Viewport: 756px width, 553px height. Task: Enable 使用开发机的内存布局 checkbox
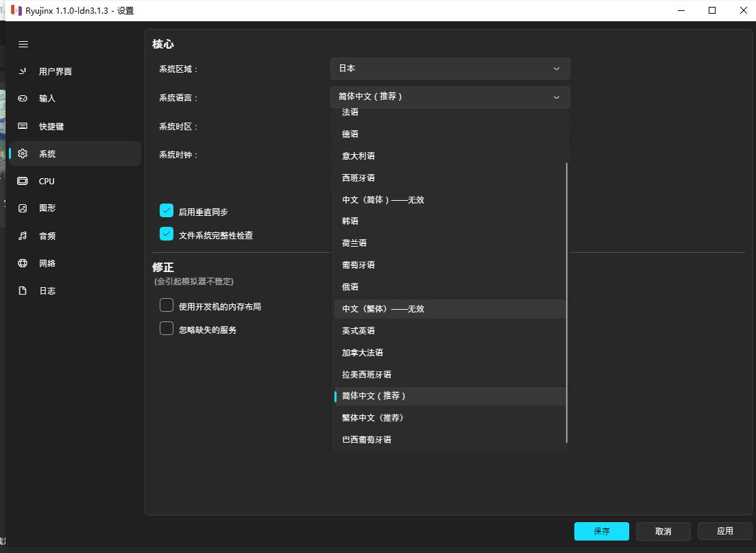tap(167, 306)
